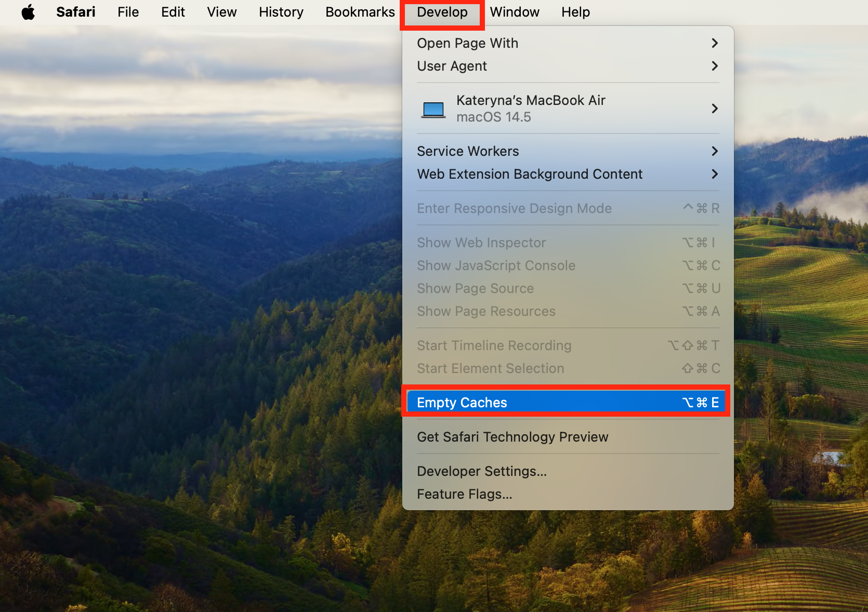Open the Help menu
Image resolution: width=868 pixels, height=612 pixels.
pos(575,12)
